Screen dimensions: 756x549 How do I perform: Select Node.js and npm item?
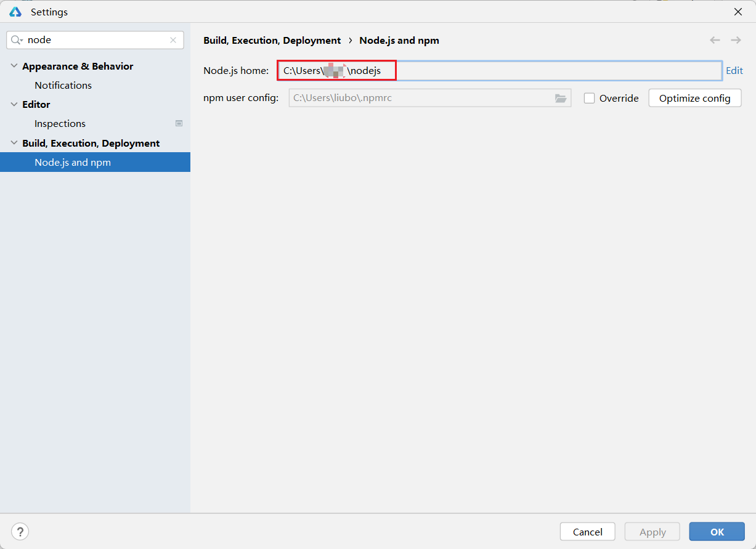click(x=95, y=162)
